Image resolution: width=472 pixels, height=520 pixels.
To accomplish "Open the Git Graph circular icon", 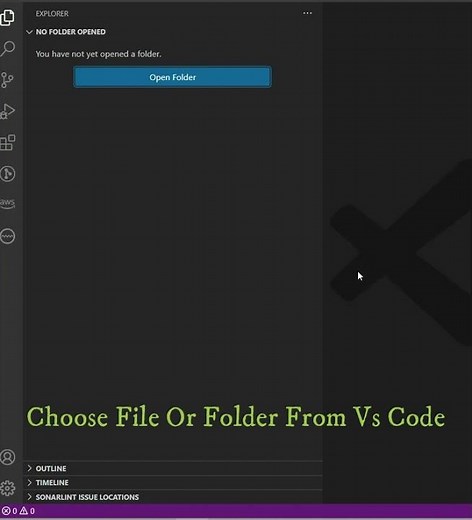I will 7,174.
